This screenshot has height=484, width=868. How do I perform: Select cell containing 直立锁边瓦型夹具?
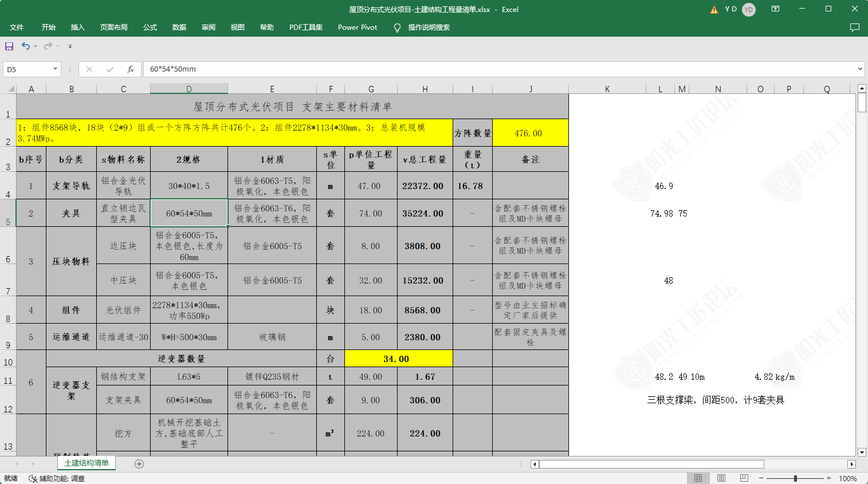pyautogui.click(x=123, y=213)
